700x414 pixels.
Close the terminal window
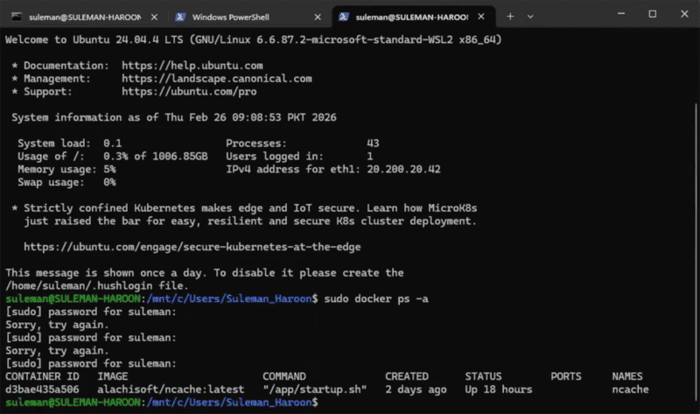click(x=684, y=14)
